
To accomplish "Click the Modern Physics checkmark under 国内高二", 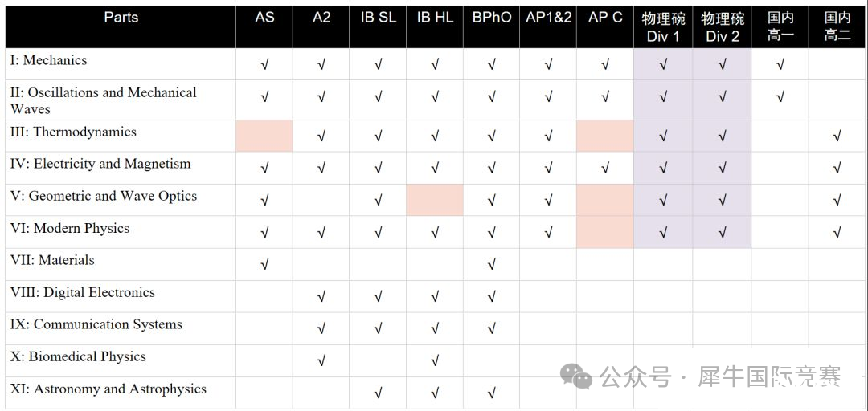I will point(837,233).
